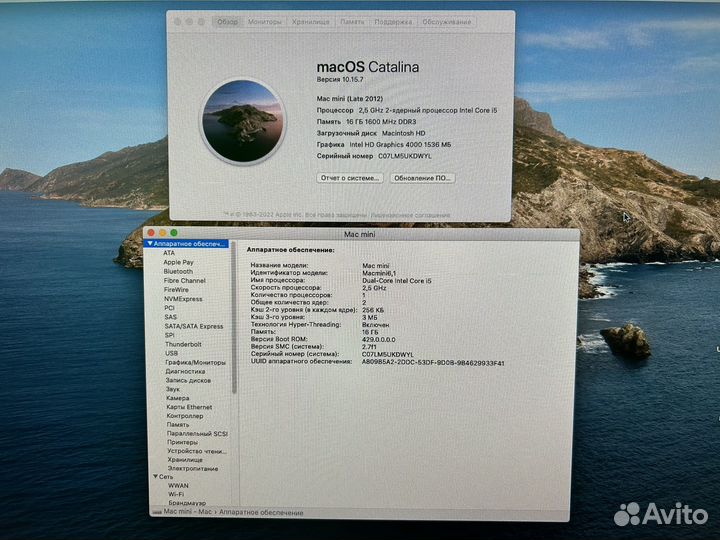Select Память in the System Report sidebar

coord(178,425)
